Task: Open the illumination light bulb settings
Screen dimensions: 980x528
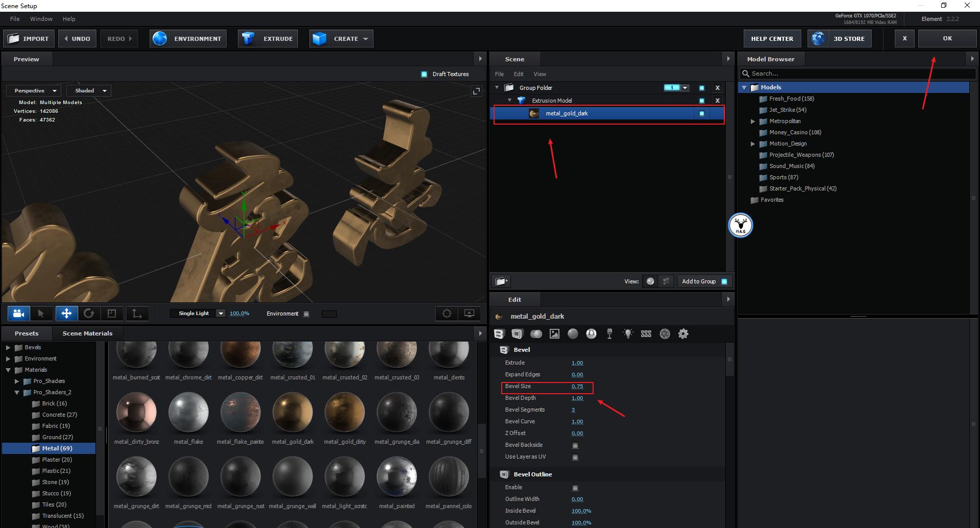Action: click(628, 334)
